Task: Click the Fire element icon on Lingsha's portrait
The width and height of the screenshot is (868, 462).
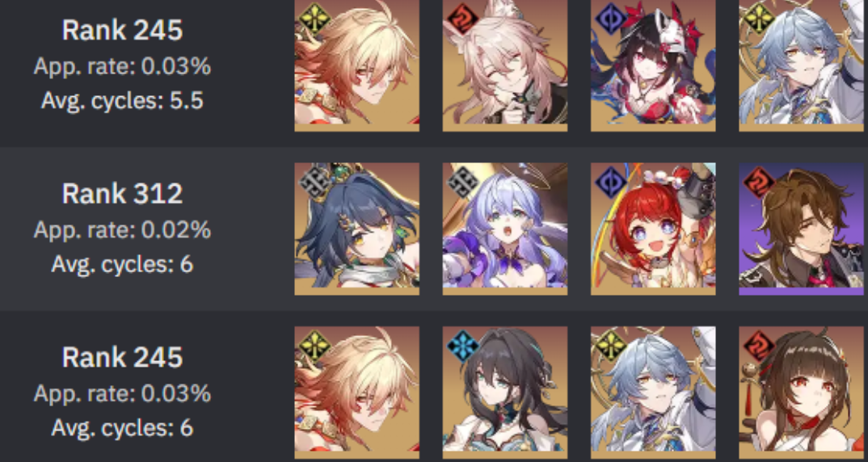Action: (x=758, y=345)
